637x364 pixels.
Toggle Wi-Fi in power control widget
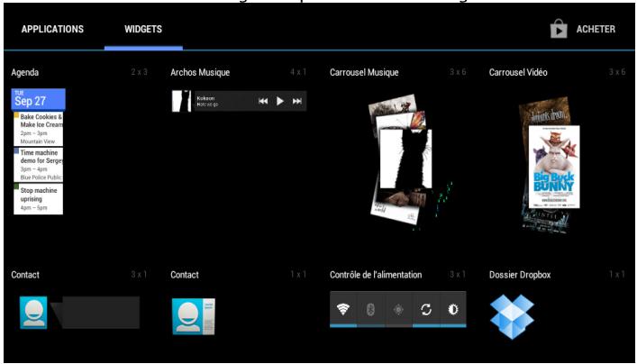343,310
